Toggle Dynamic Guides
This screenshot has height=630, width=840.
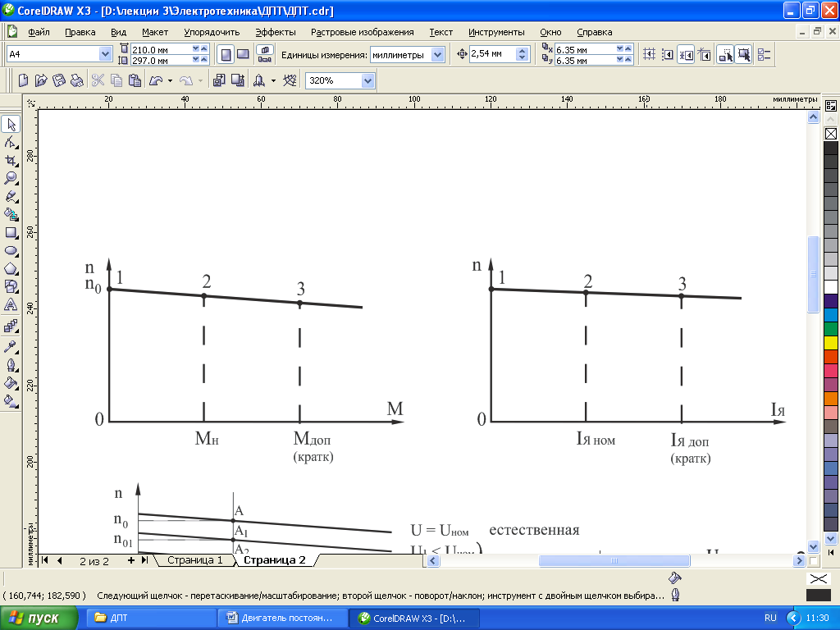[x=705, y=55]
